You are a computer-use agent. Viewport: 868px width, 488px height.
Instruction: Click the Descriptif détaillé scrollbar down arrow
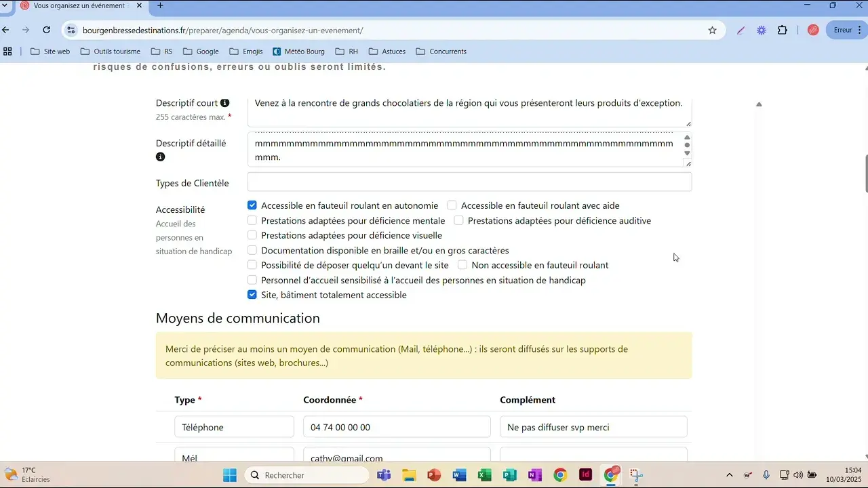point(687,154)
